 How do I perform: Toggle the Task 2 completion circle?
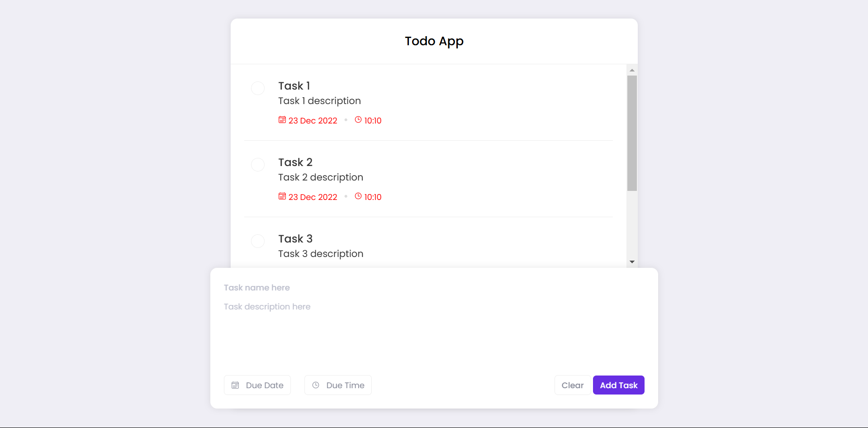(258, 165)
